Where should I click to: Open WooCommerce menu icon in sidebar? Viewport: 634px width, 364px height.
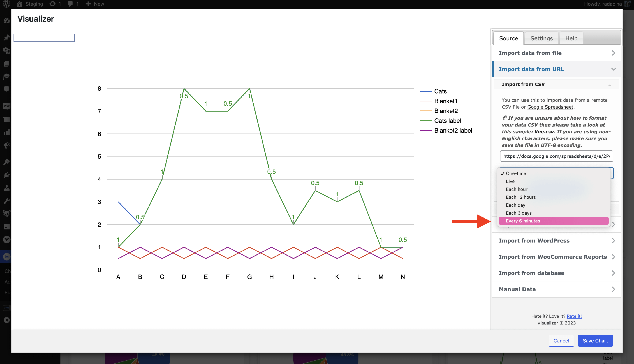point(7,106)
